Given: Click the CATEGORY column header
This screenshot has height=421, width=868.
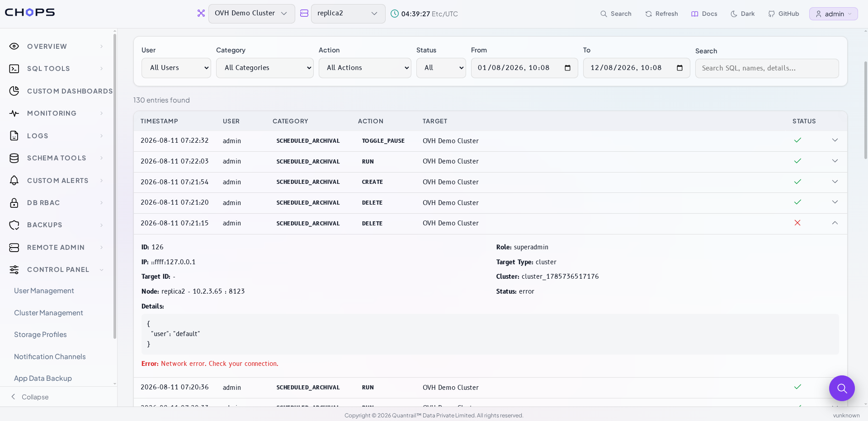Looking at the screenshot, I should point(290,121).
